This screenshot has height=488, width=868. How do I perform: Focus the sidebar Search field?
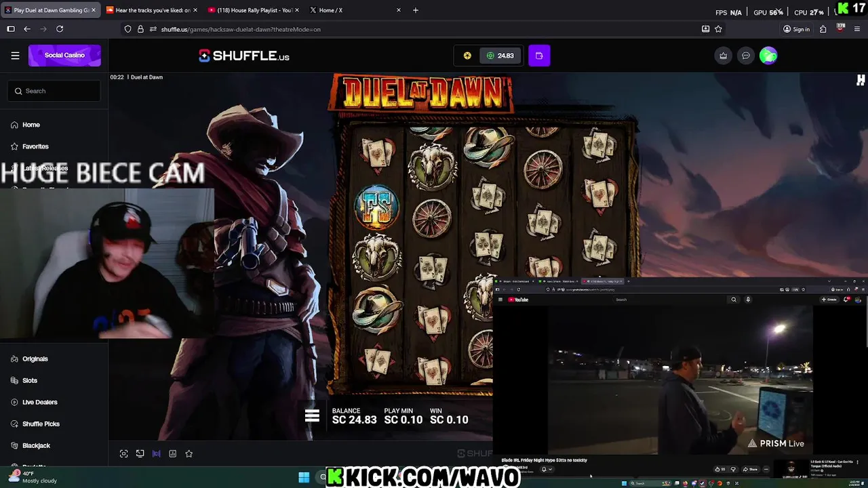click(54, 91)
